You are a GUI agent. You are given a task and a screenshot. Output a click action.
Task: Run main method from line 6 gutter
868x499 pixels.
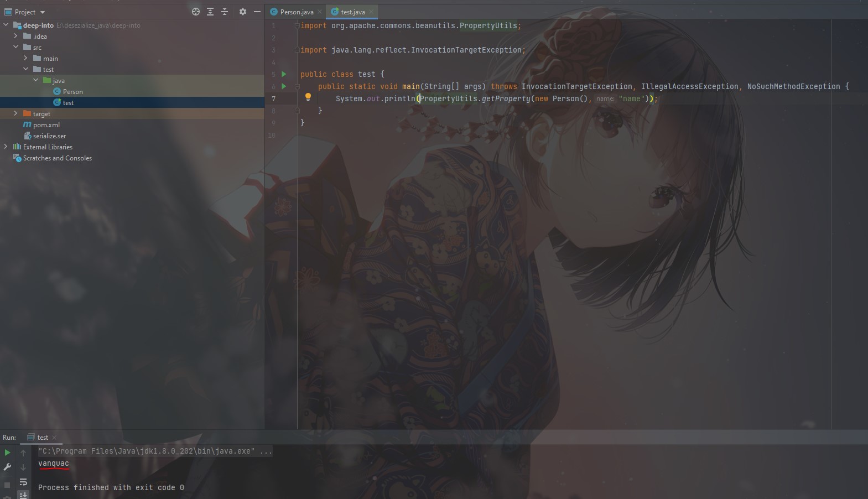point(284,86)
